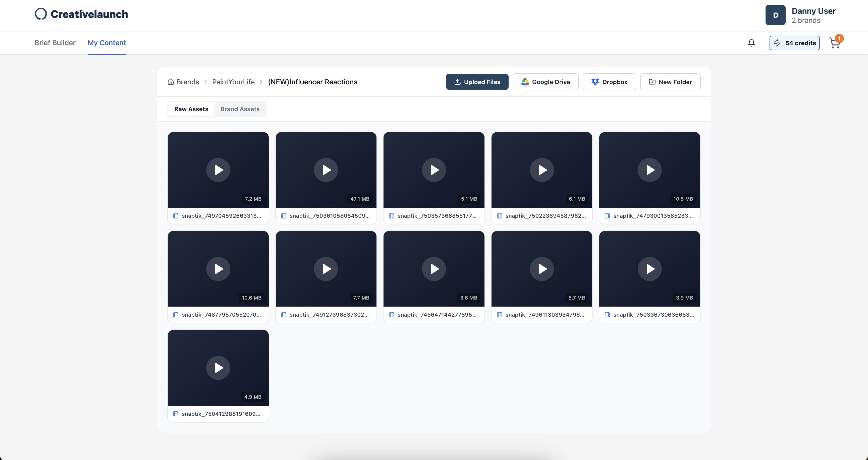Click the Brands home icon in breadcrumb

171,82
